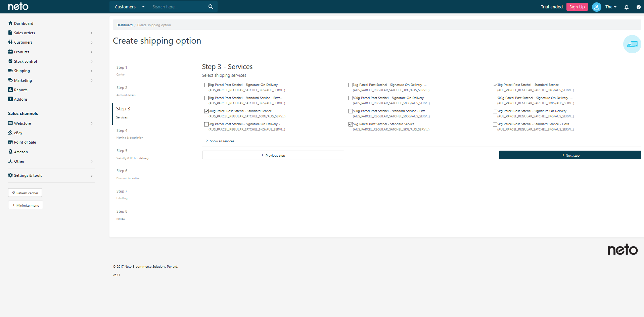The width and height of the screenshot is (644, 317).
Task: Untick 5kg Parcel Post Satchel - Standard Service
Action: pyautogui.click(x=351, y=124)
